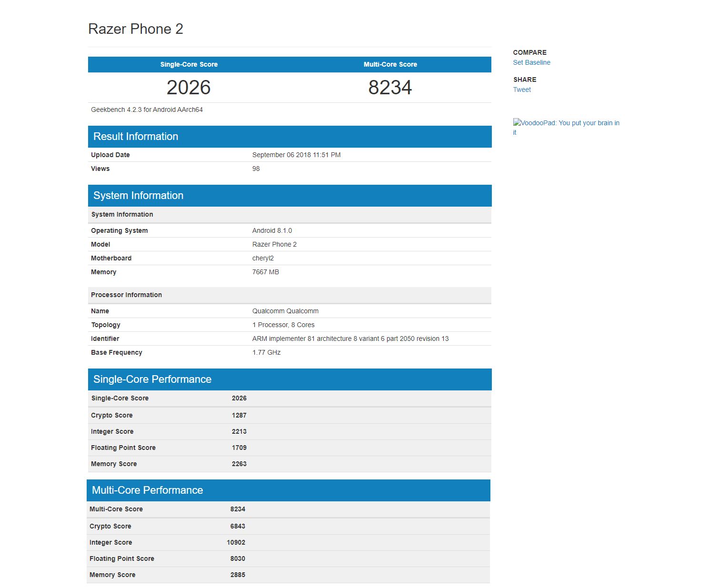Open the VoodooPad advertisement link

[x=566, y=128]
